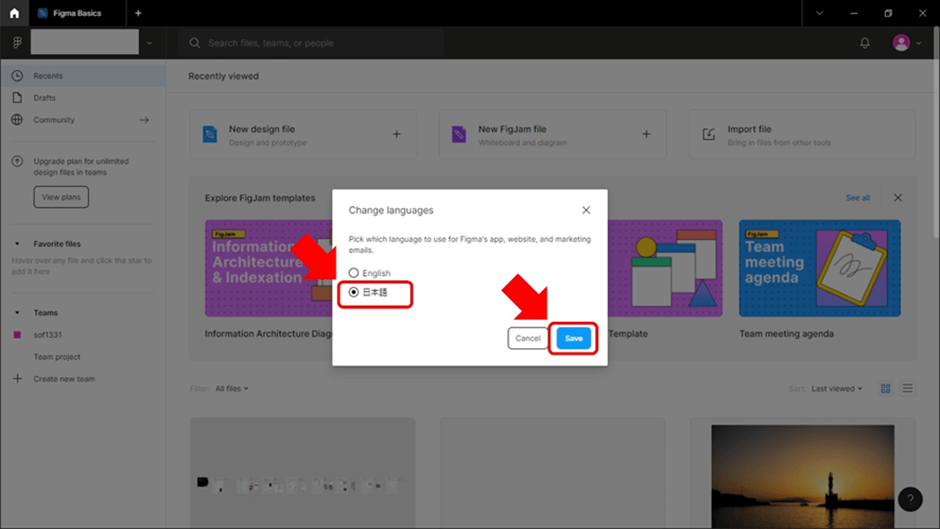This screenshot has height=529, width=940.
Task: Close the Change languages dialog
Action: tap(586, 210)
